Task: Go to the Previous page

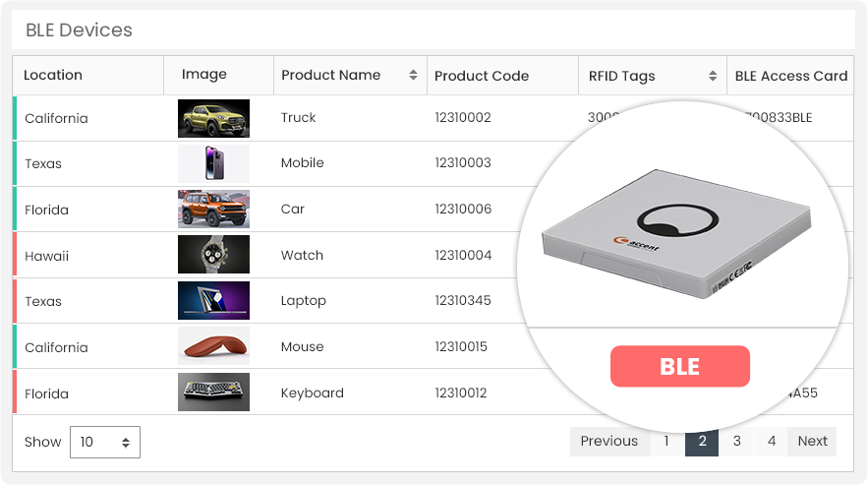Action: click(608, 442)
